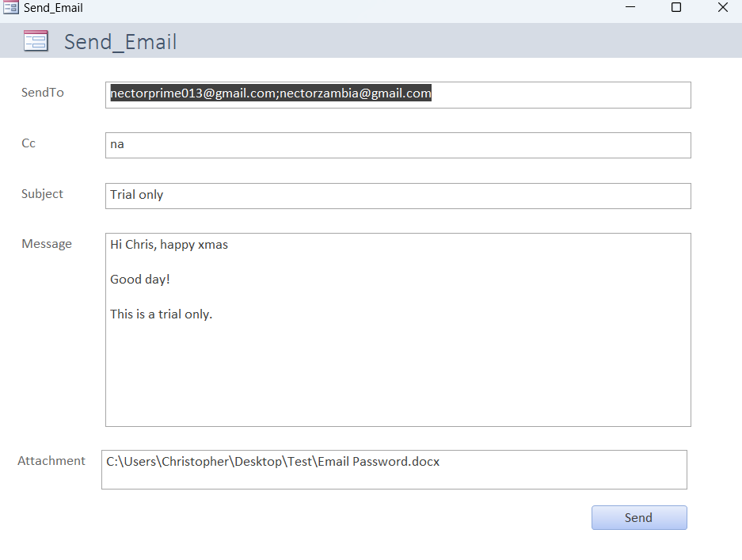Select the Subject field with 'Trial only'
This screenshot has height=560, width=742.
coord(398,196)
